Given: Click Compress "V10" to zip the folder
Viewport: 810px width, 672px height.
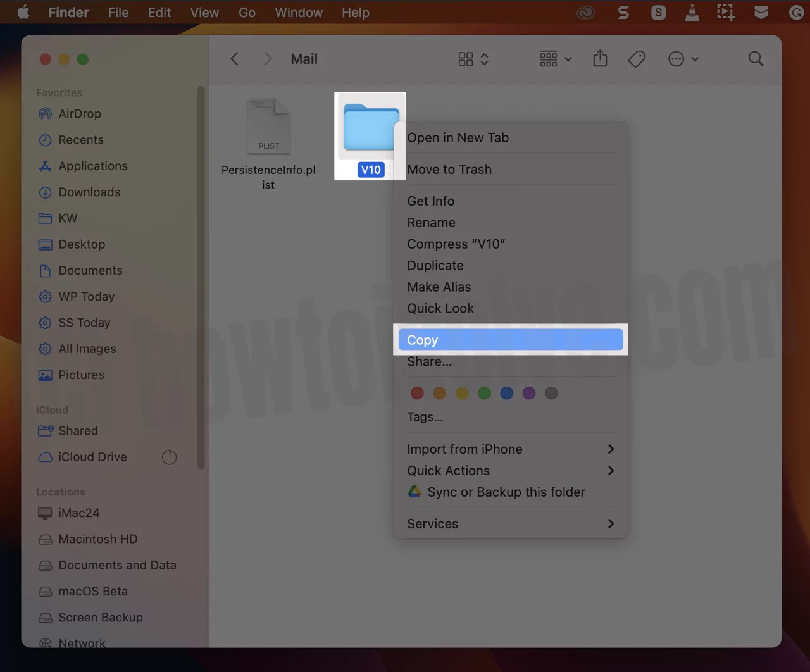Looking at the screenshot, I should tap(456, 244).
